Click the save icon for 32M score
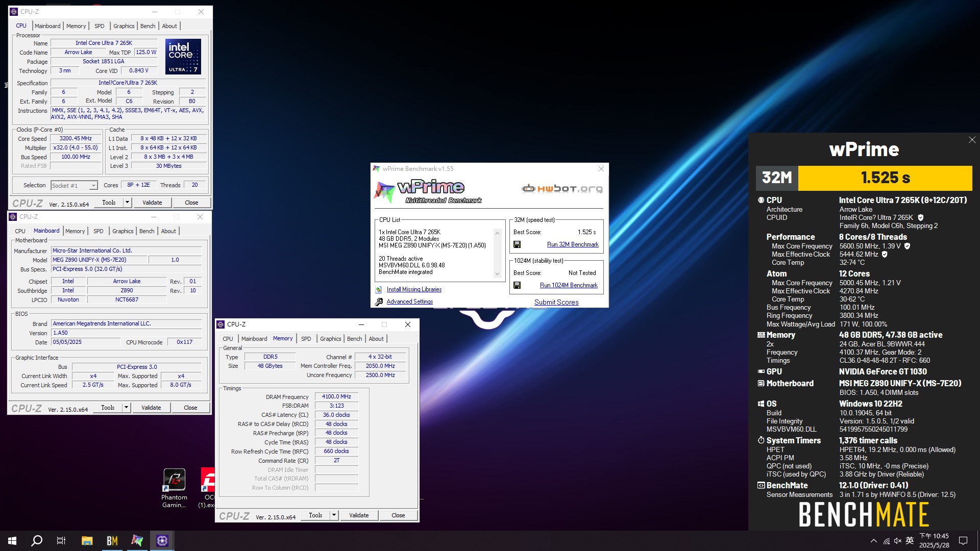Viewport: 980px width, 551px height. 517,244
